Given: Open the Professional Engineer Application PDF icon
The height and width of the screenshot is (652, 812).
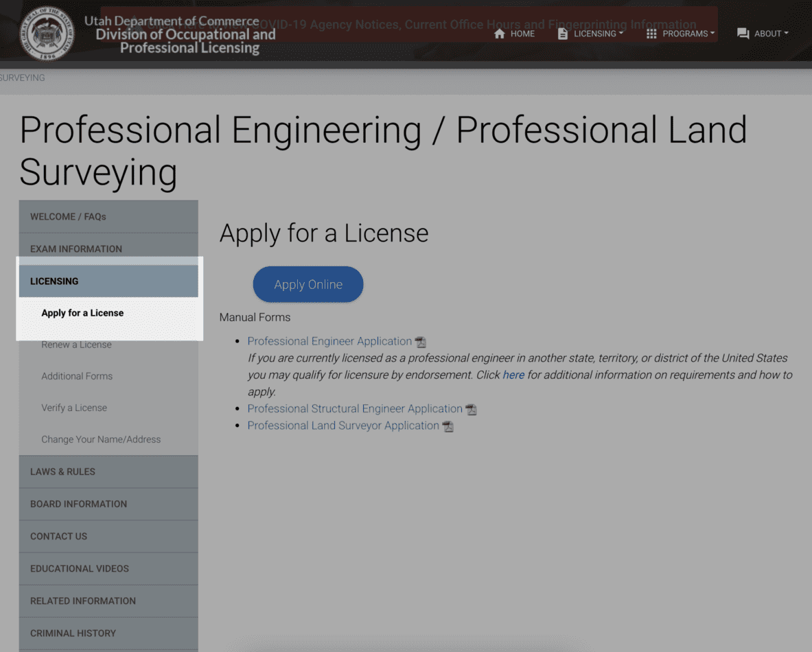Looking at the screenshot, I should point(420,341).
